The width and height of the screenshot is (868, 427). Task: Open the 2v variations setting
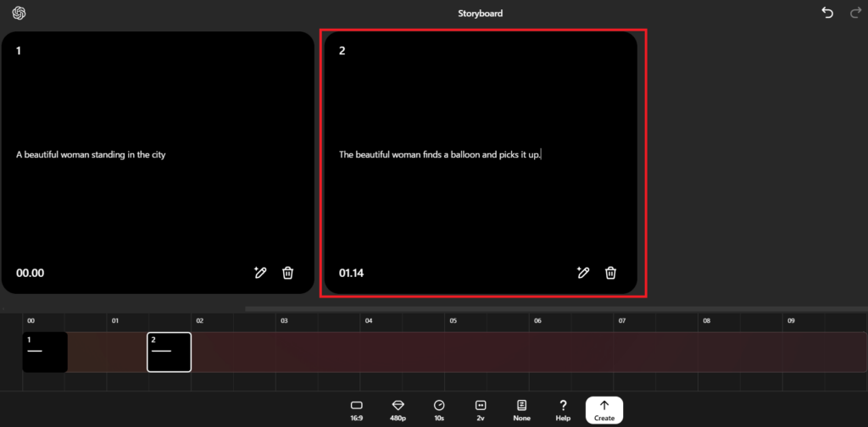(481, 410)
